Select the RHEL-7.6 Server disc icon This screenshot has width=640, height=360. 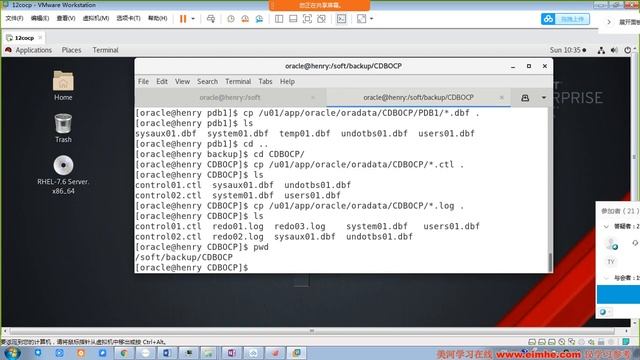tap(63, 175)
